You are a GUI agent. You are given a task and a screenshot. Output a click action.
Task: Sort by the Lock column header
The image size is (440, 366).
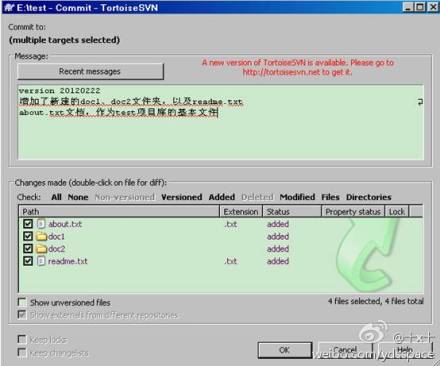coord(397,212)
